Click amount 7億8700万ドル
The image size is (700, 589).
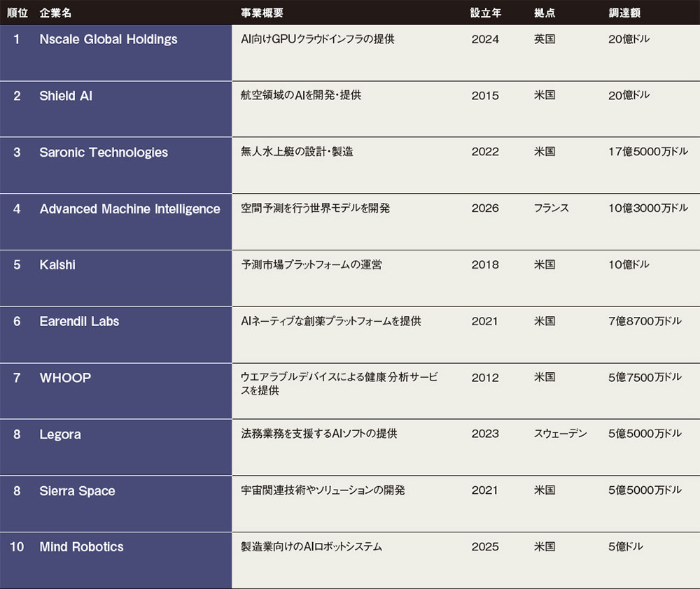point(645,321)
